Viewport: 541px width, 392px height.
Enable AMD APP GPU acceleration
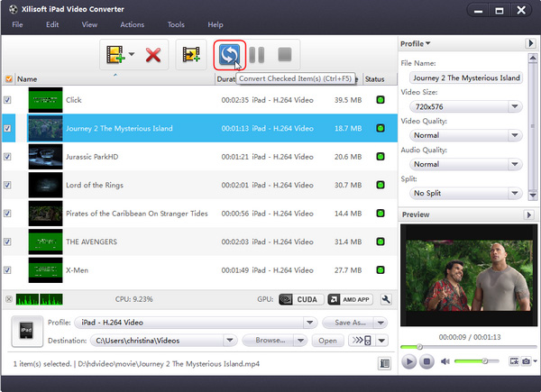tap(350, 299)
